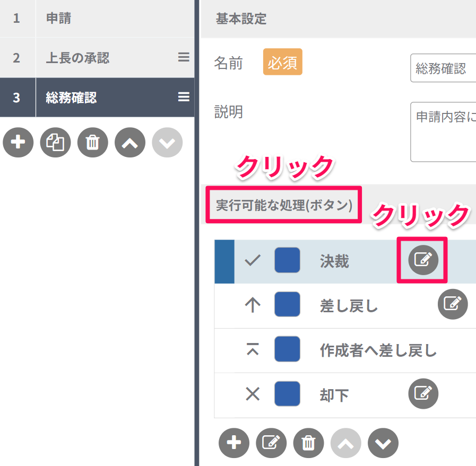Add a new action button with the plus icon below the actions
Viewport: 476px width, 466px height.
[233, 443]
